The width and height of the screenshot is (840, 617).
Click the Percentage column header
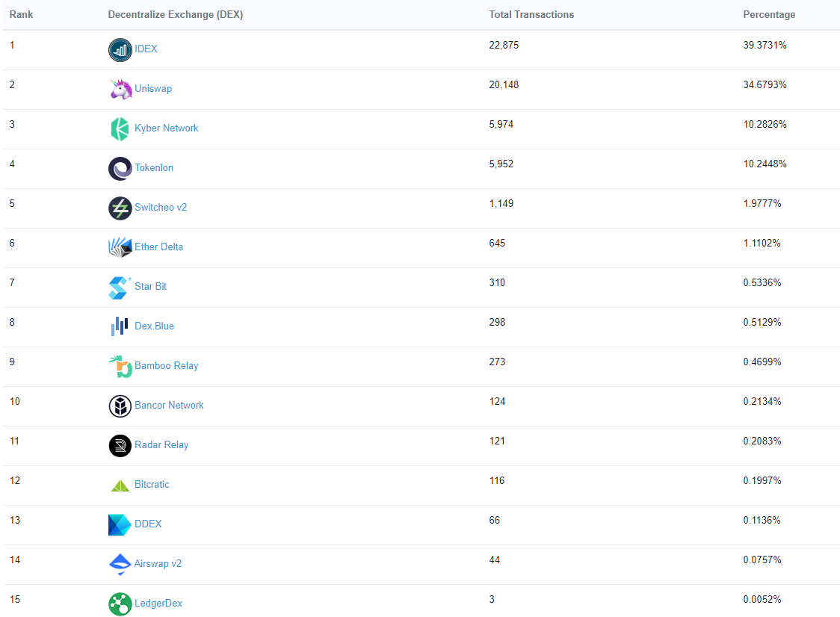(769, 14)
